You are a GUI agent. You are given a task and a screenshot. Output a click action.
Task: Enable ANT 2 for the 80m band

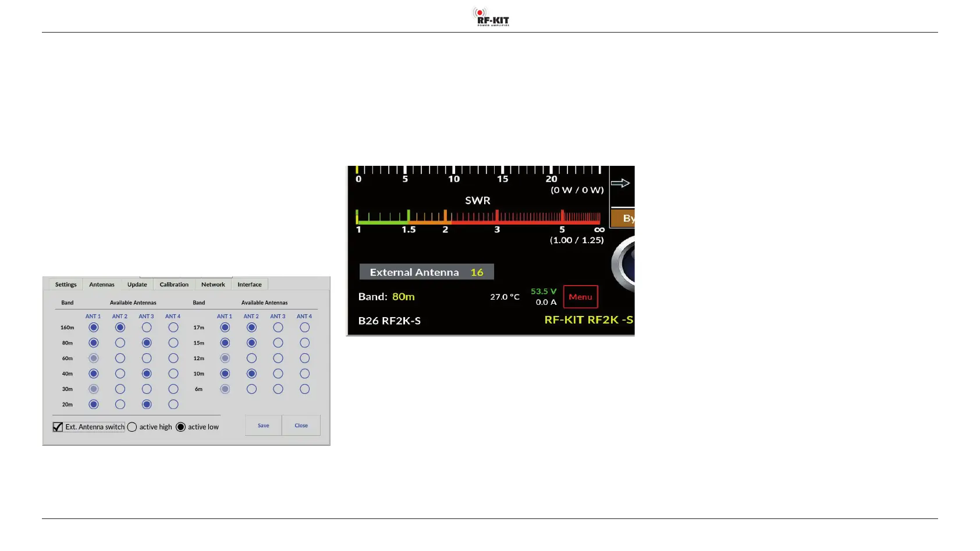click(120, 343)
